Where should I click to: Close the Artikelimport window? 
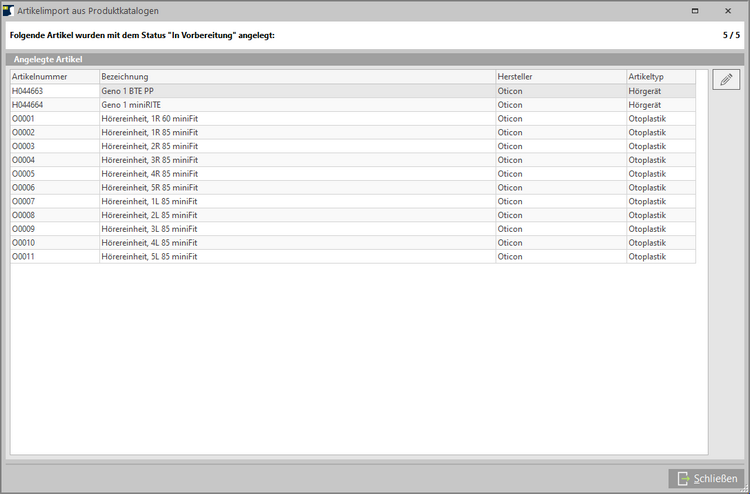click(728, 11)
